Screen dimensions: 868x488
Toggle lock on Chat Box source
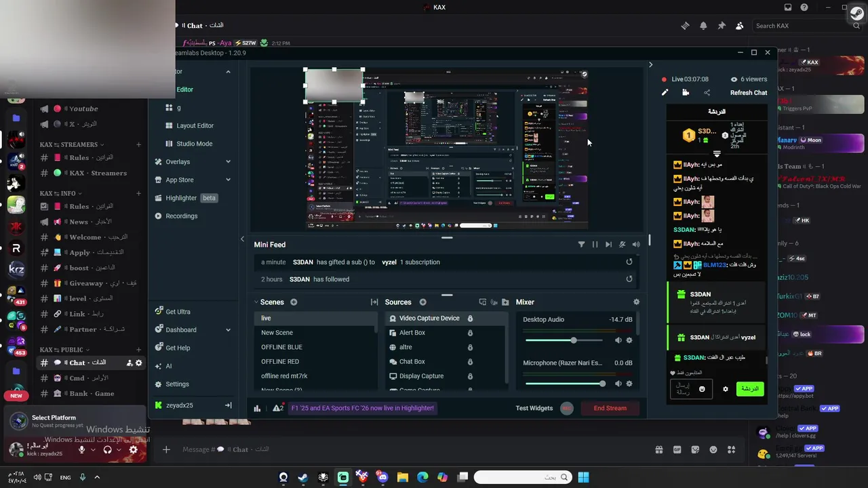(470, 362)
